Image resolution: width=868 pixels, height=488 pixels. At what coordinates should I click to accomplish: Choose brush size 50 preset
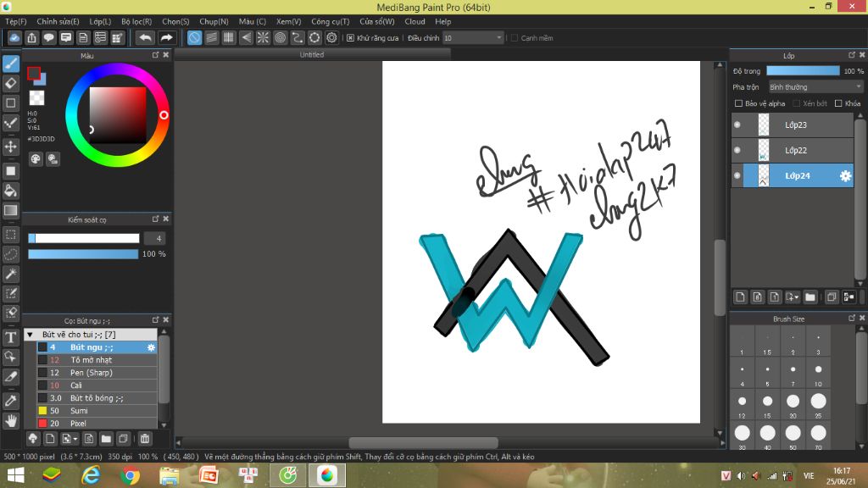tap(793, 437)
